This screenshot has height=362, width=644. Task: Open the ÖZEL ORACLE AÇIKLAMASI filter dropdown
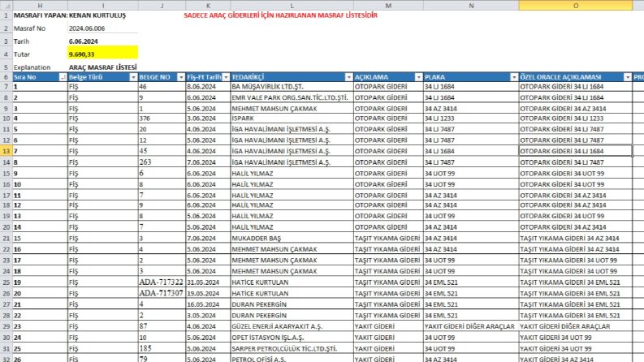tap(628, 77)
